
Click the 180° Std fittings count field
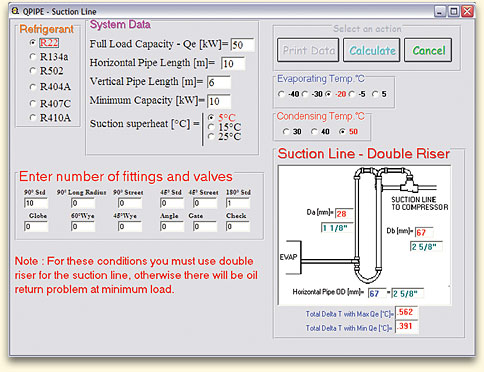pos(238,203)
